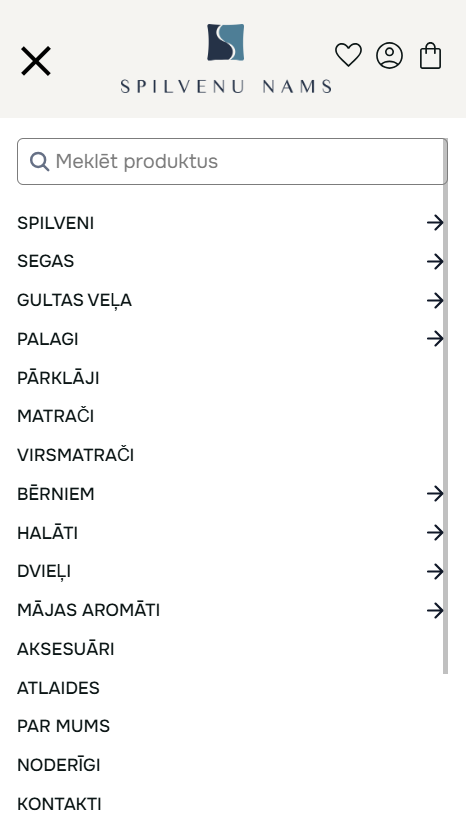Expand the SPILVENI submenu arrow
The height and width of the screenshot is (830, 466).
(435, 223)
